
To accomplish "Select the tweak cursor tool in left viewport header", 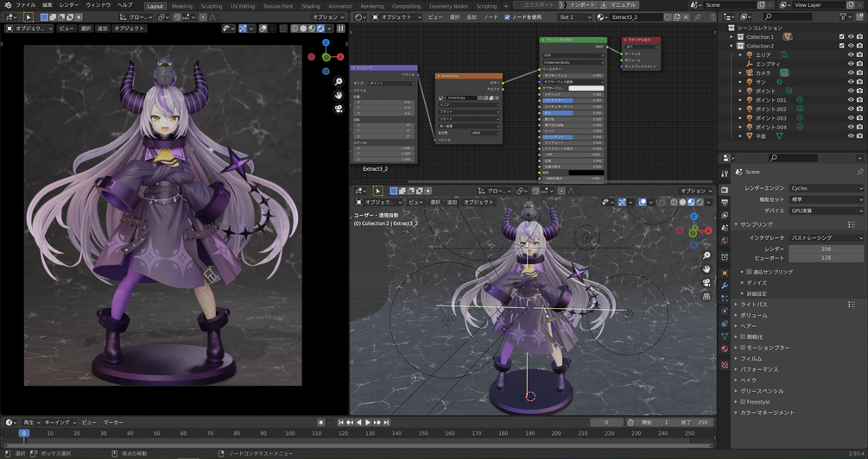I will 29,17.
